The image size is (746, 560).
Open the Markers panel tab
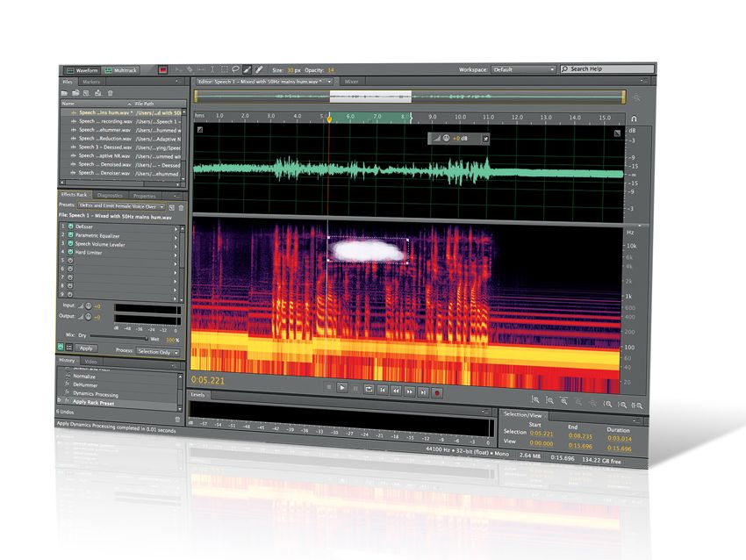click(x=91, y=82)
